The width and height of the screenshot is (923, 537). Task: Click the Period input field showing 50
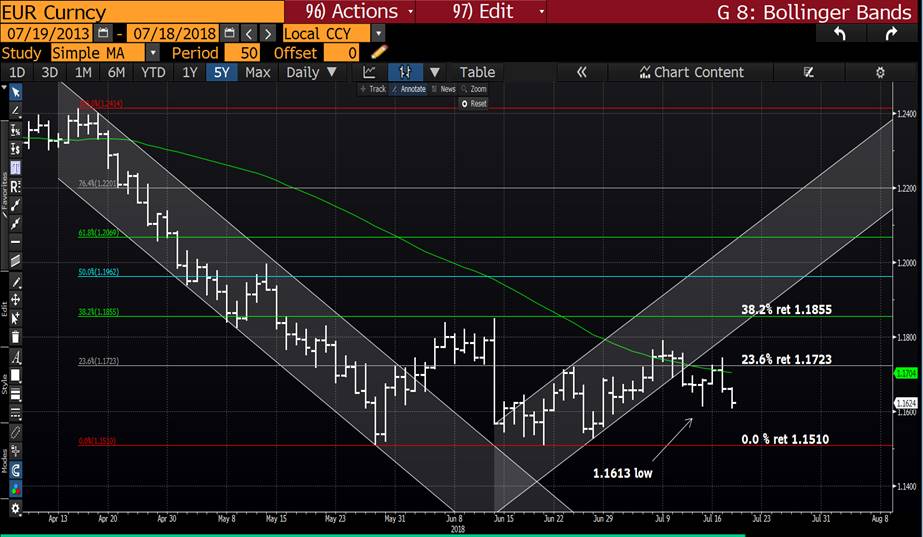coord(245,52)
